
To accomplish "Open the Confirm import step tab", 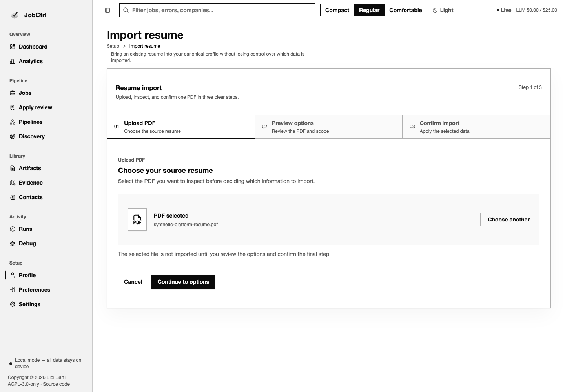I will (x=476, y=127).
